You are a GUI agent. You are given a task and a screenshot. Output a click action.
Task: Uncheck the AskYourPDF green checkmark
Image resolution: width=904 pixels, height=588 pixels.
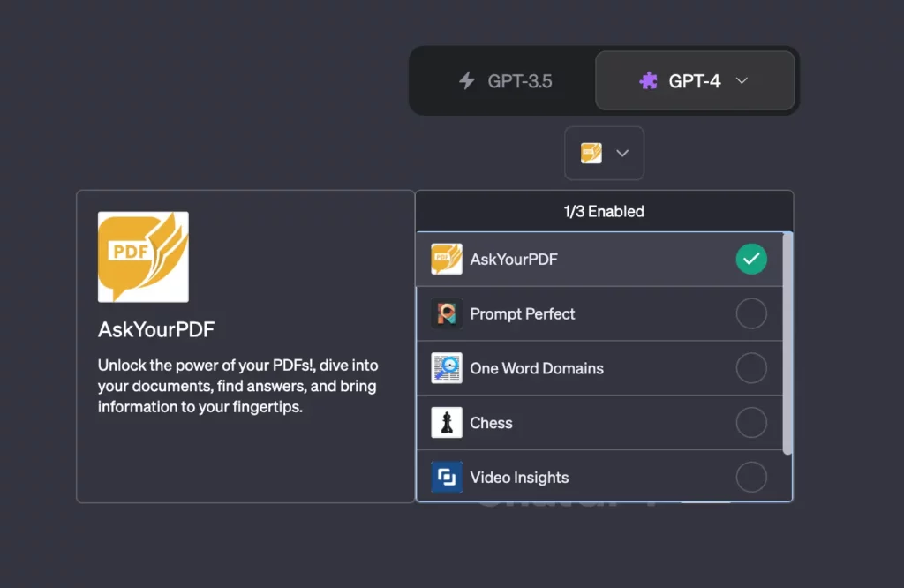point(751,259)
